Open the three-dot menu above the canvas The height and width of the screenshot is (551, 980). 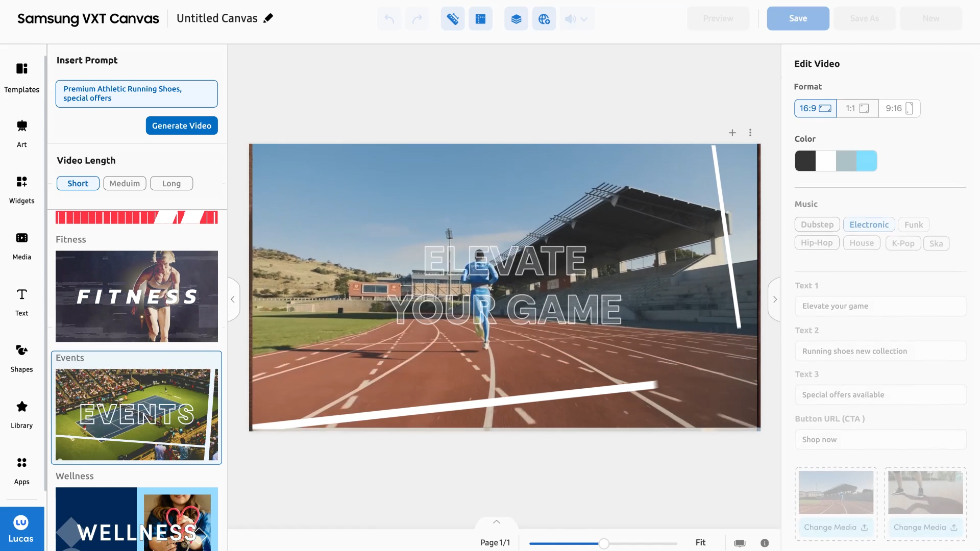[x=750, y=133]
